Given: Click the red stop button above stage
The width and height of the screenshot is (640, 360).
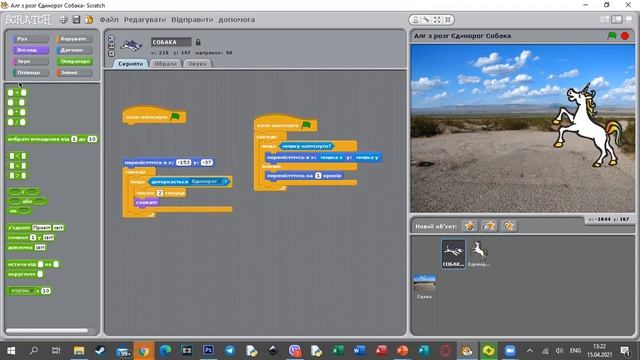Looking at the screenshot, I should point(625,36).
